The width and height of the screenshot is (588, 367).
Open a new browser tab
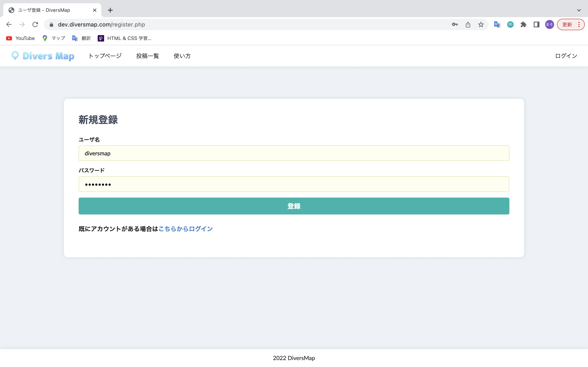(110, 10)
